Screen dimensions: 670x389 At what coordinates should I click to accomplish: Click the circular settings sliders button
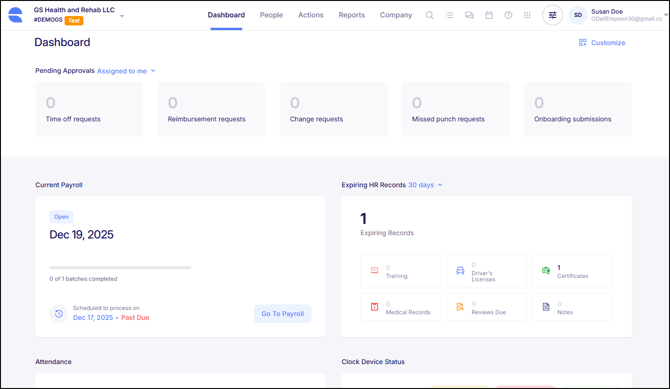point(552,15)
